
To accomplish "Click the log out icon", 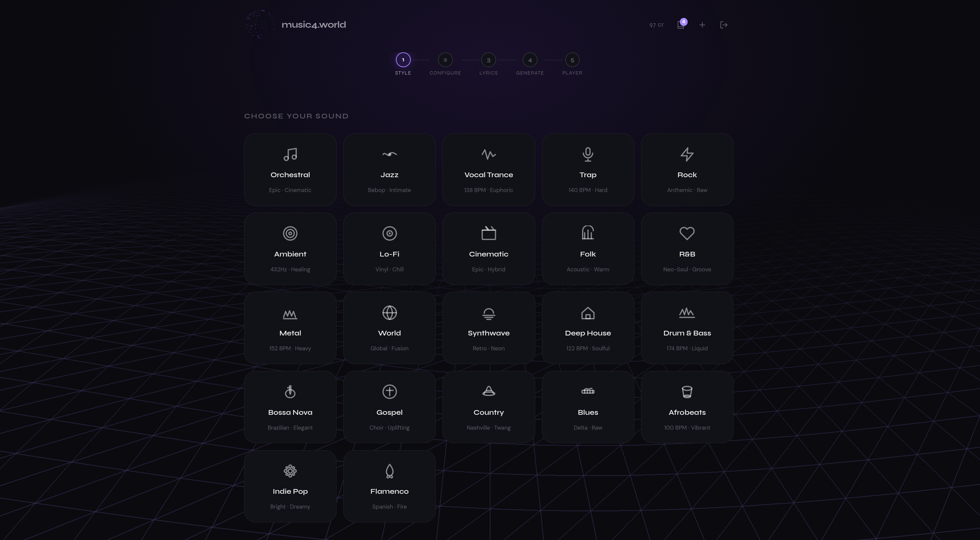I will click(724, 25).
